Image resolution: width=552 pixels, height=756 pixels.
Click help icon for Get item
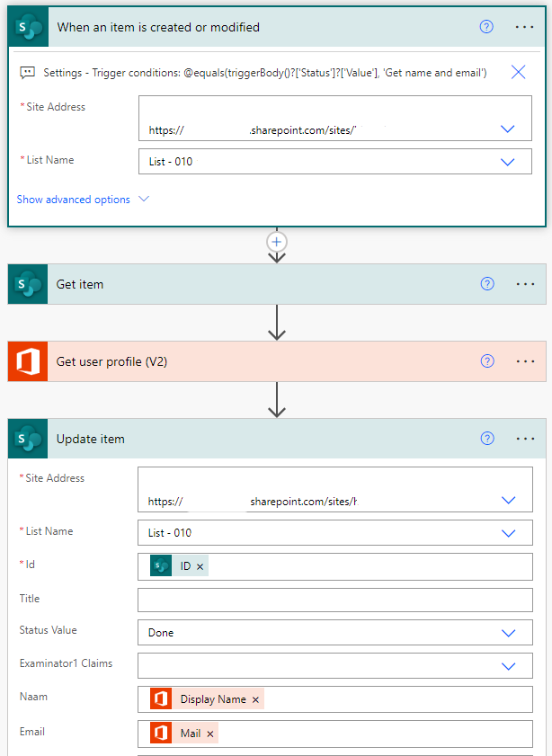coord(487,284)
